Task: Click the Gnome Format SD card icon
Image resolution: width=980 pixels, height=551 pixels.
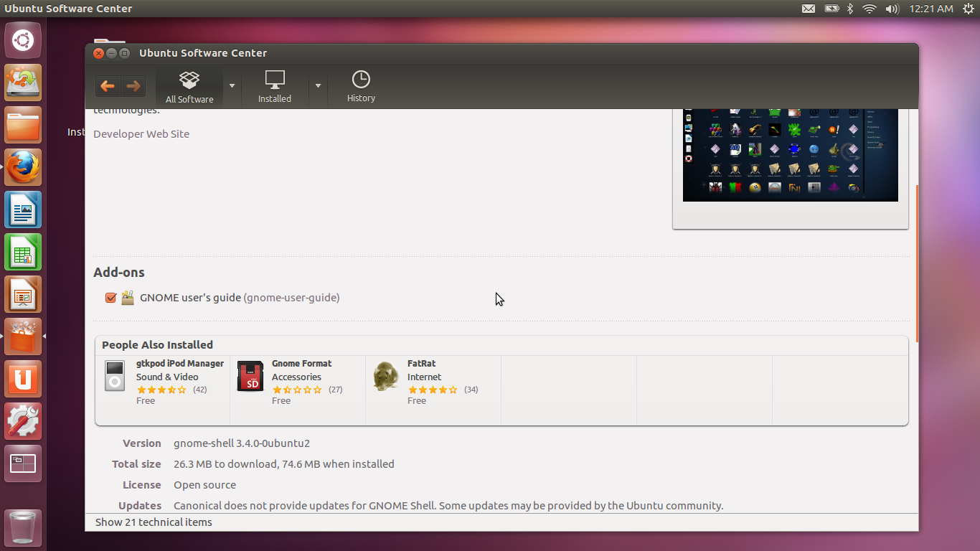Action: [x=250, y=376]
